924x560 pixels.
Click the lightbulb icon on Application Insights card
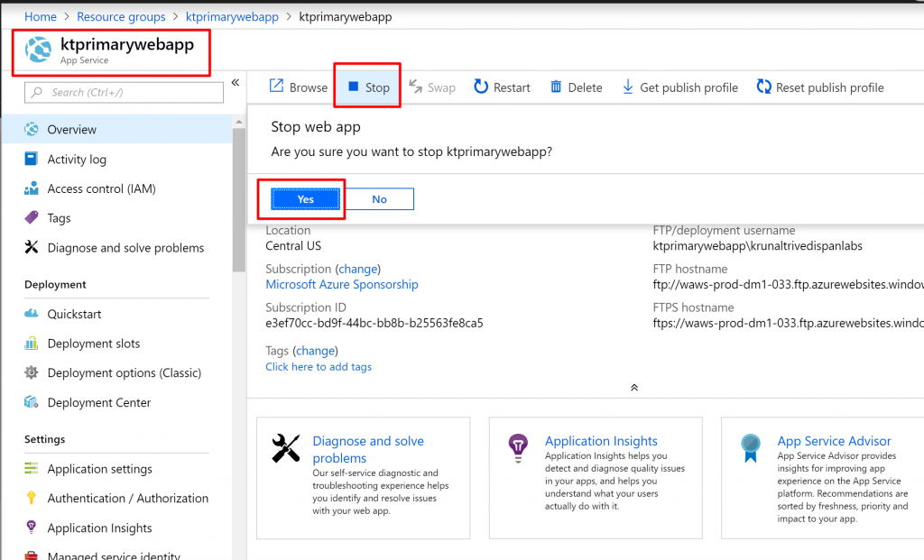point(518,448)
